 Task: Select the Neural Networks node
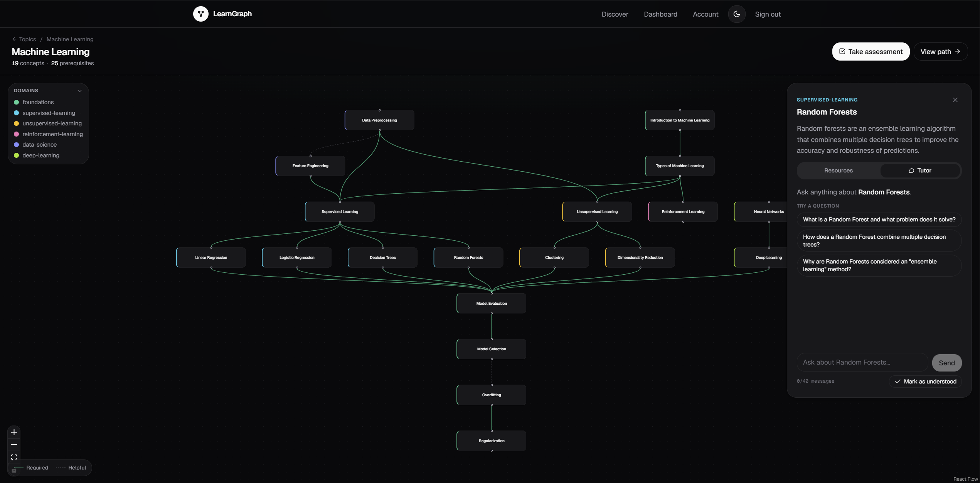click(x=761, y=212)
